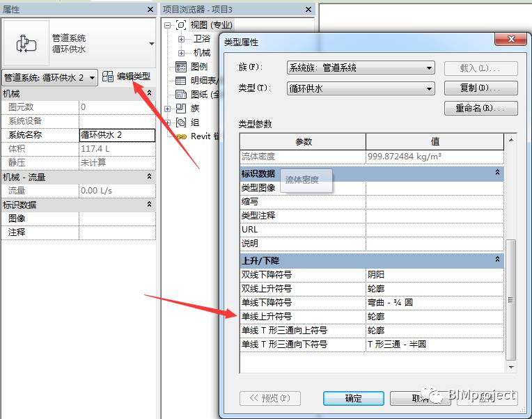Expand the 族 tree node

click(167, 109)
